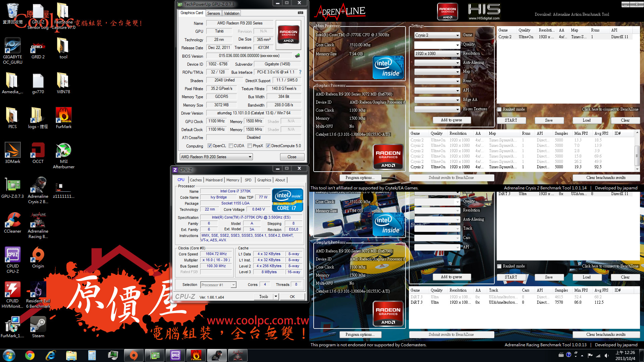Open the OCCT desktop shortcut
The image size is (644, 362).
[x=38, y=153]
